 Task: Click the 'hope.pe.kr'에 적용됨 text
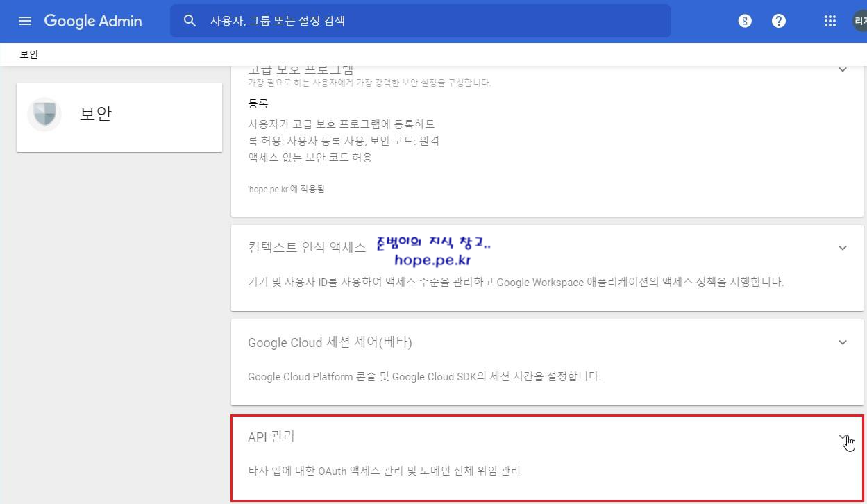[x=286, y=189]
